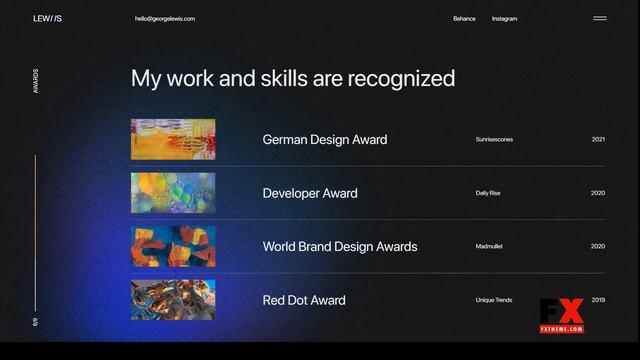Image resolution: width=640 pixels, height=360 pixels.
Task: Click the Unique Trends project label
Action: [493, 300]
